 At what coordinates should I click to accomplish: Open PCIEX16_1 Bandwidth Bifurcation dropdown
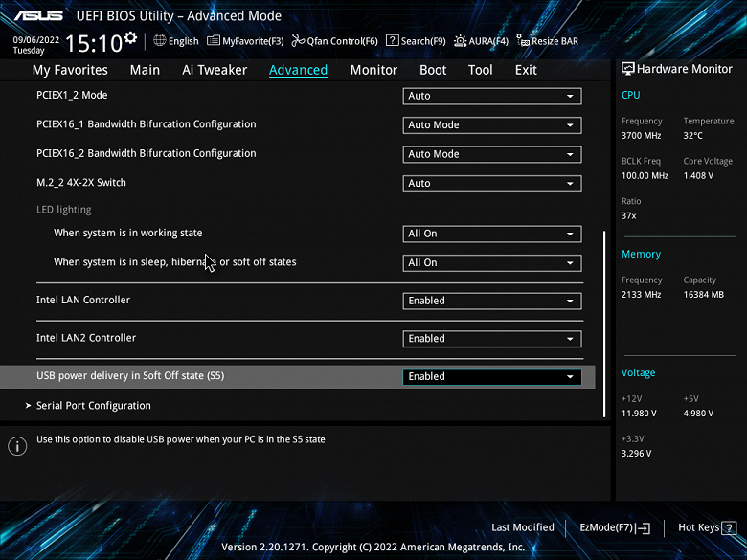(x=492, y=125)
